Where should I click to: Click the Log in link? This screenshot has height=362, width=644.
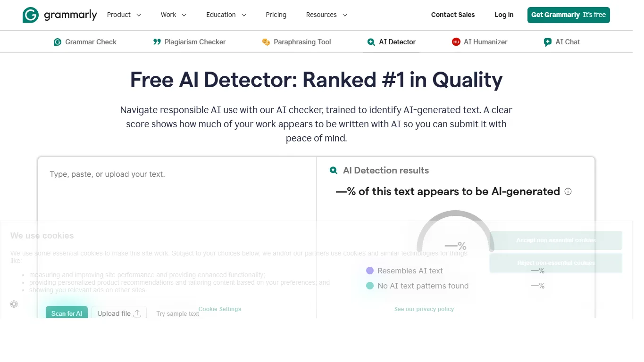pos(504,15)
